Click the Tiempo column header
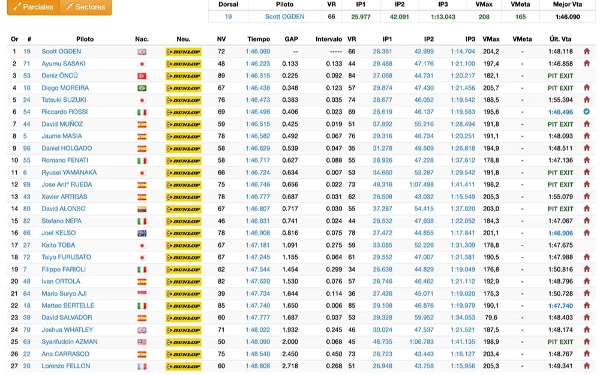The image size is (600, 375). pyautogui.click(x=259, y=39)
